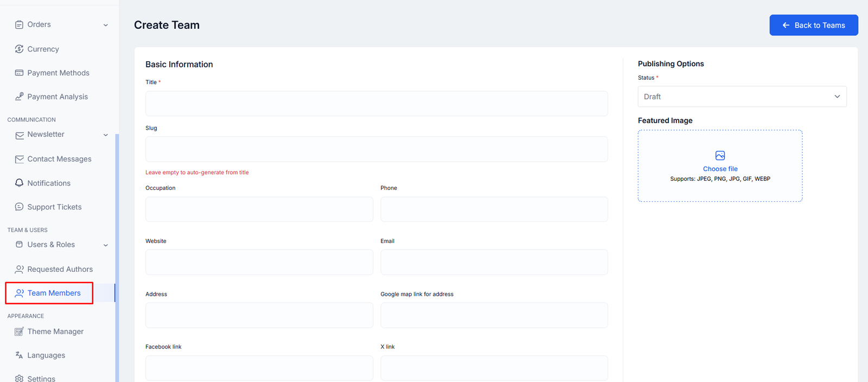Click the Team Members person icon
The image size is (868, 382).
pyautogui.click(x=19, y=293)
